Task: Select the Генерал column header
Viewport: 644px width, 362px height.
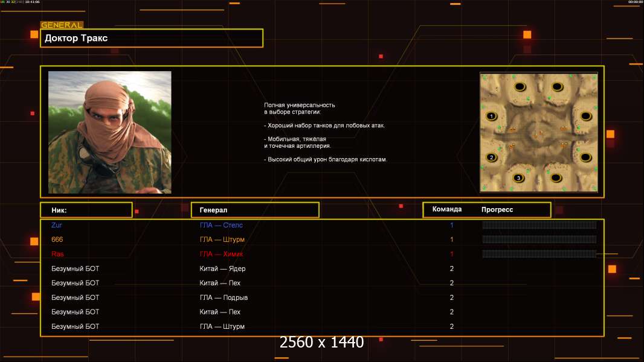Action: [x=254, y=210]
